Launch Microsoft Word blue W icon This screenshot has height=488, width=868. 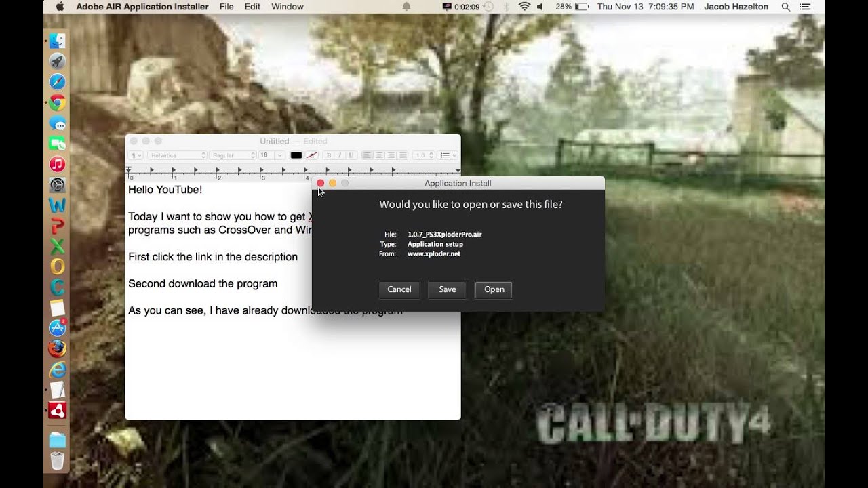(x=58, y=205)
